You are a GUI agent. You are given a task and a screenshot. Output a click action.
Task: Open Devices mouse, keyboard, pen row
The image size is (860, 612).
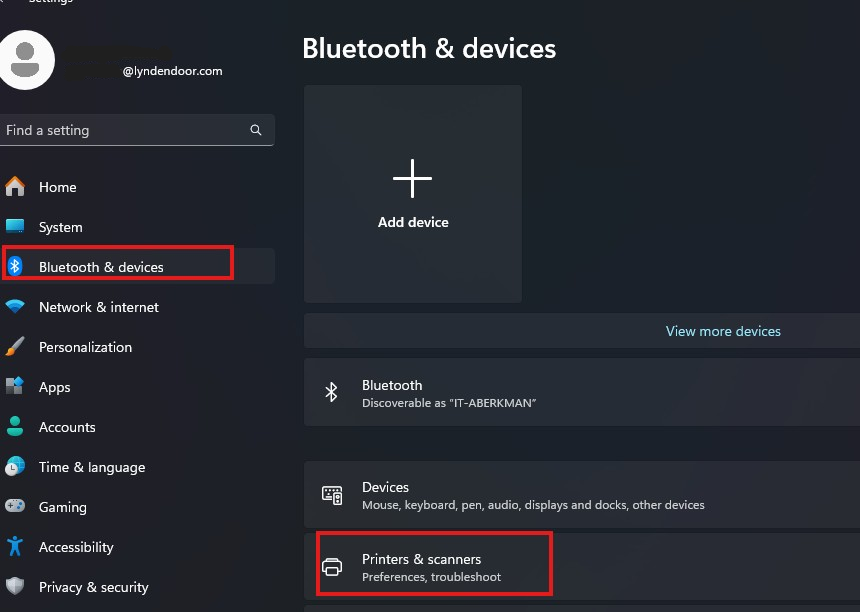point(582,495)
